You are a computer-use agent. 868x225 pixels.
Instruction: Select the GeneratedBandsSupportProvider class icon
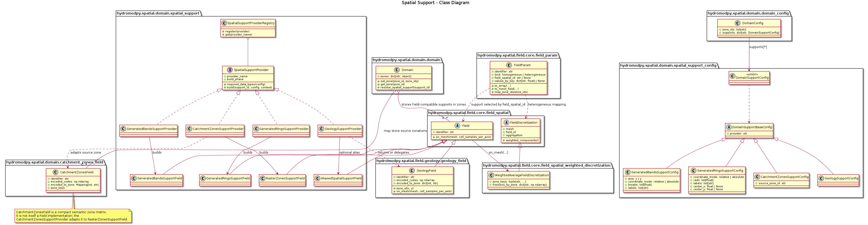click(x=123, y=129)
